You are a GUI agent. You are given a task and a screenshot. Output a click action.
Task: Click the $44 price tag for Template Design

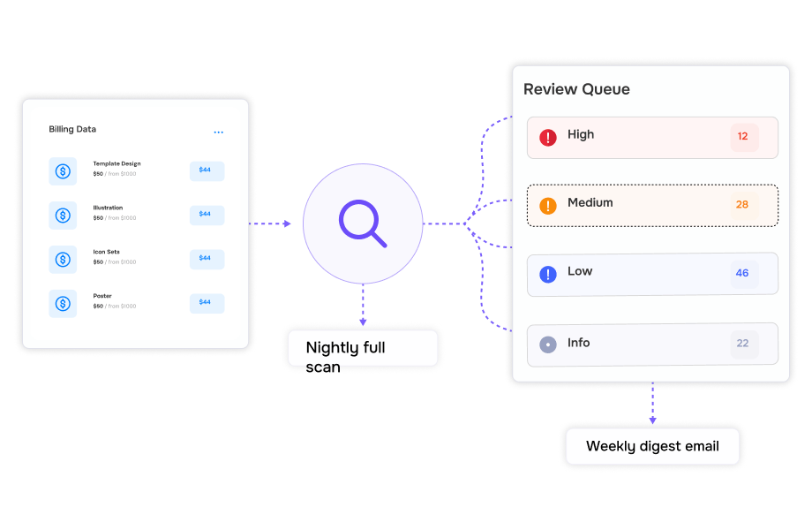(x=207, y=170)
